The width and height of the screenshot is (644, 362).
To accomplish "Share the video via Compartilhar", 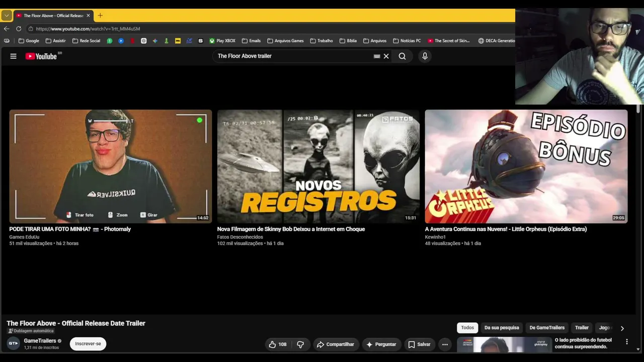I will [335, 344].
